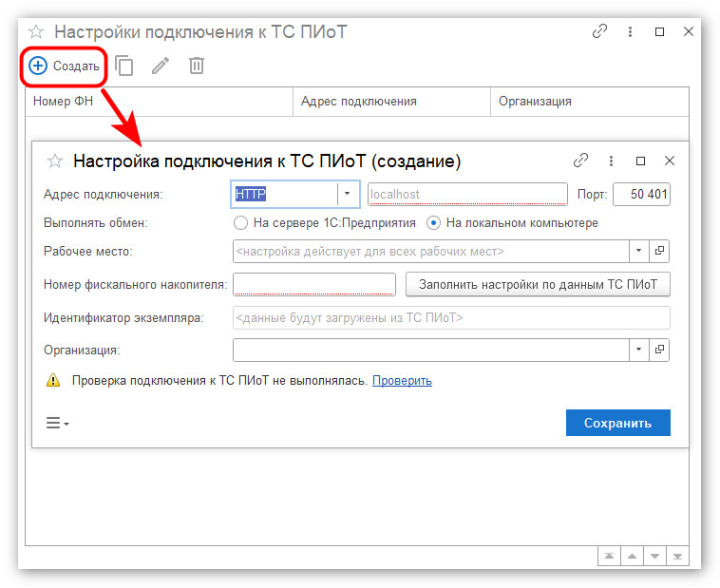Open more options menu of list window
This screenshot has height=588, width=720.
point(630,31)
